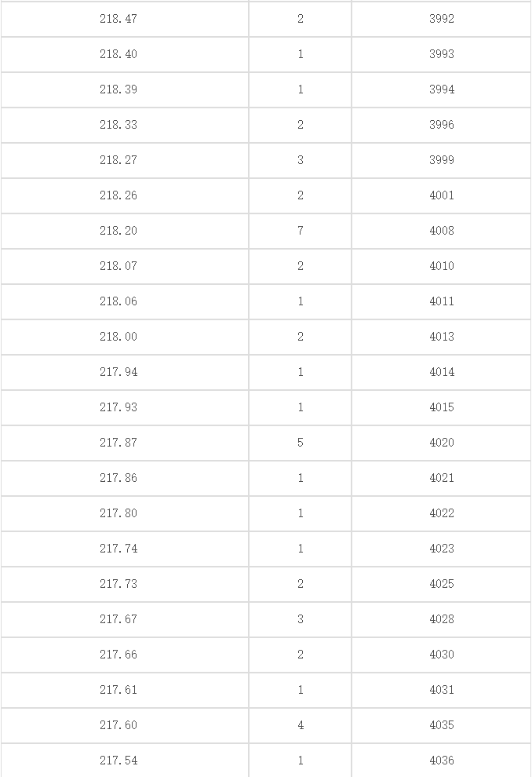
Task: Click the count 4 beside 217.60
Action: pyautogui.click(x=301, y=725)
